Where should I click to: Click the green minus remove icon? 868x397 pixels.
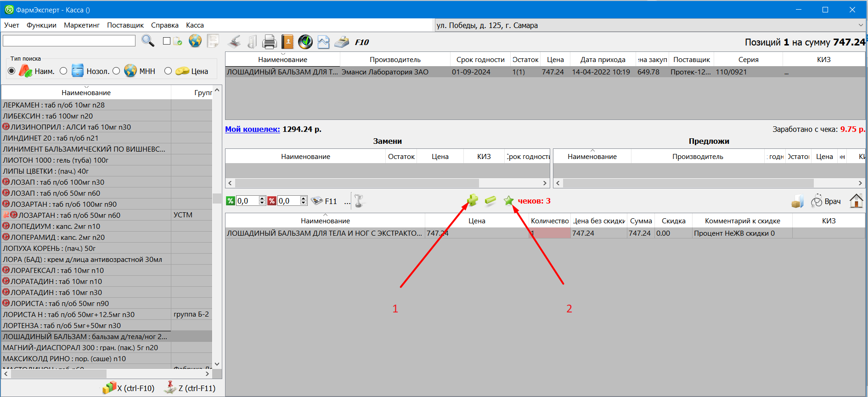(x=490, y=200)
